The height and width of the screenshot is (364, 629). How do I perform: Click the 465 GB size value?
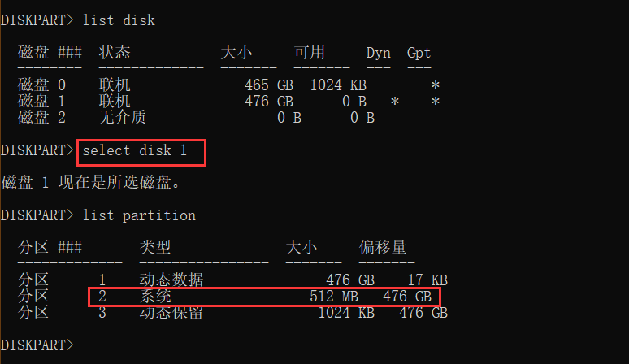pos(269,85)
